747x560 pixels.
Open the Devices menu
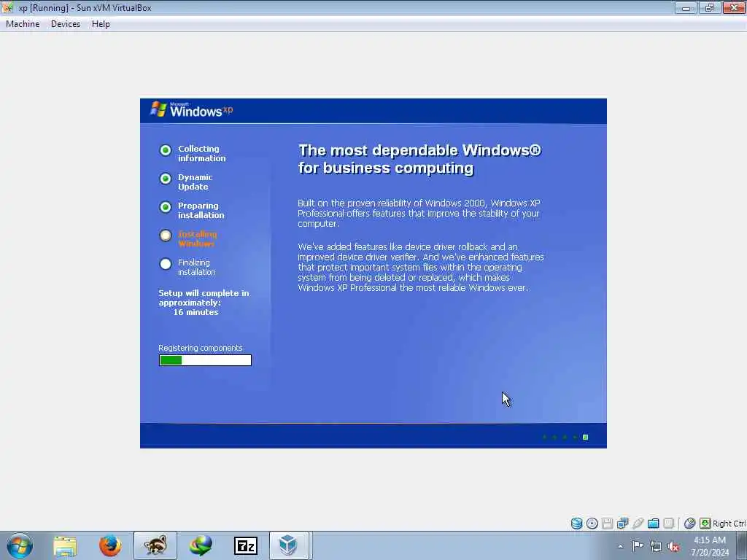tap(65, 24)
